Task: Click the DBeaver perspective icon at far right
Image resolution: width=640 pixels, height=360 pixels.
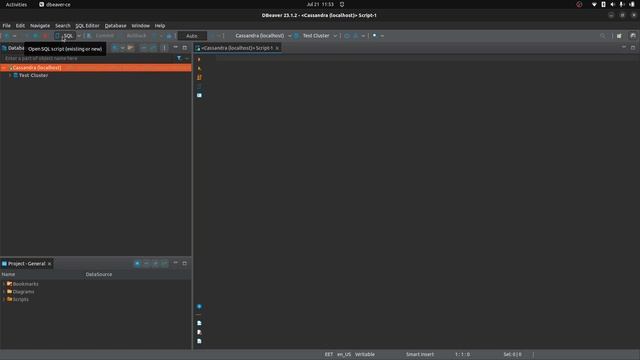Action: pyautogui.click(x=633, y=36)
